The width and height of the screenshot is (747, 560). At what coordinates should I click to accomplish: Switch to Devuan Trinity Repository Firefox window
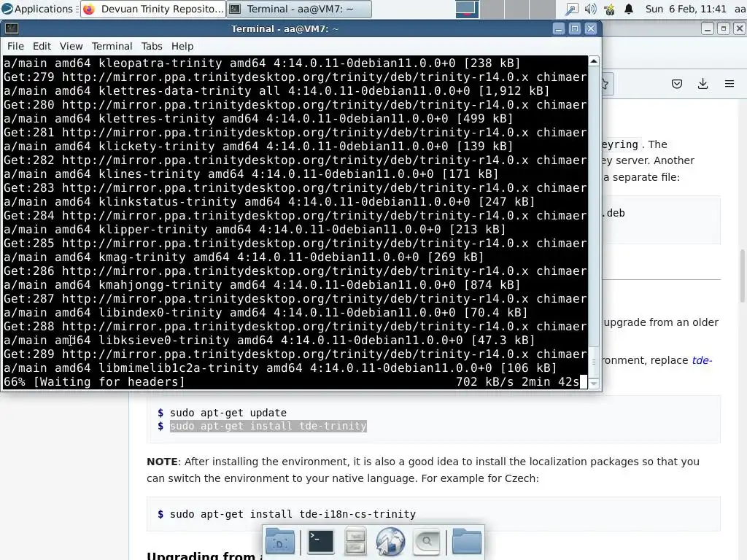pyautogui.click(x=152, y=9)
